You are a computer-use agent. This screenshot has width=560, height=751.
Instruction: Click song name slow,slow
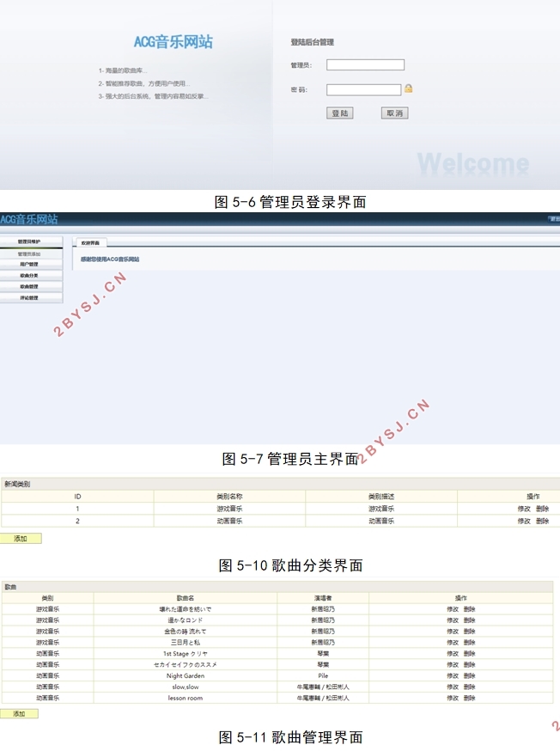[186, 687]
